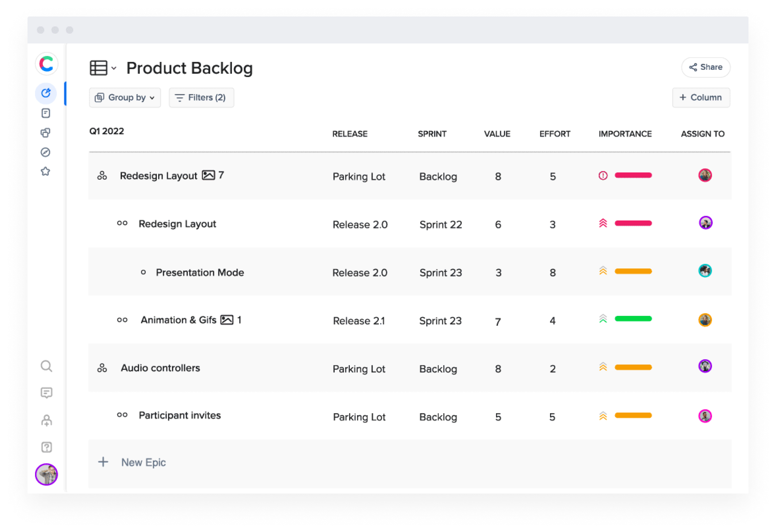This screenshot has height=532, width=776.
Task: Open the comments chat icon in sidebar
Action: coord(46,393)
